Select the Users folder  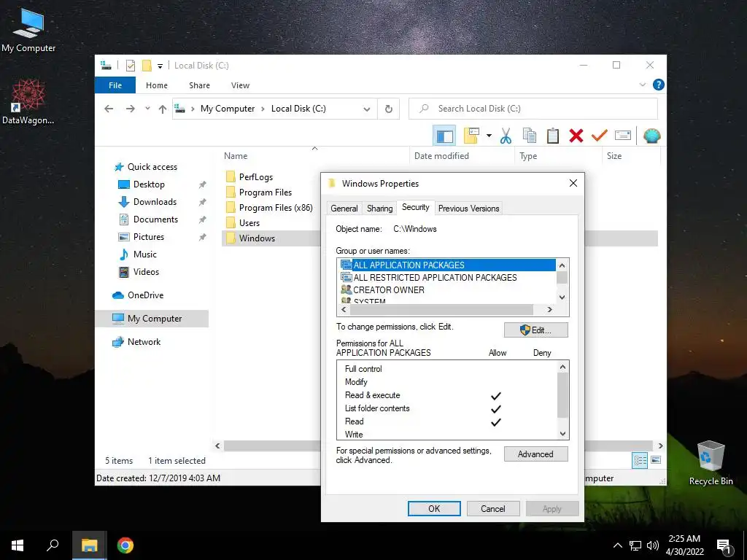click(x=249, y=223)
